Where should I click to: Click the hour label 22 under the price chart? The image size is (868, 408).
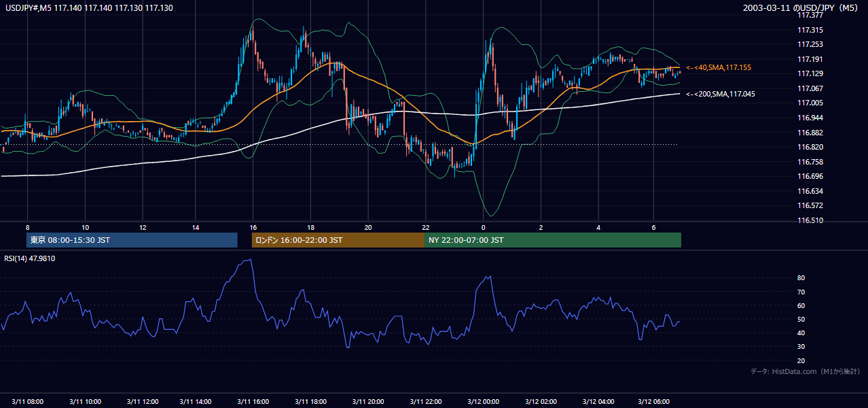point(425,227)
